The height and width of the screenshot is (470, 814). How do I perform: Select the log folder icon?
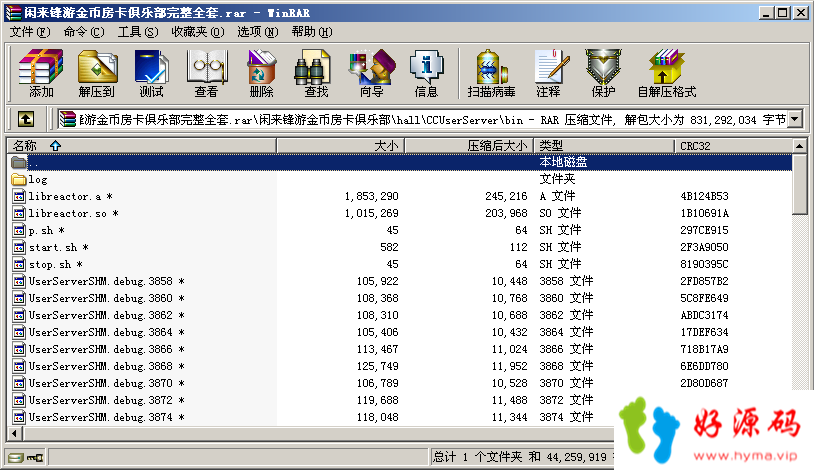(x=19, y=180)
